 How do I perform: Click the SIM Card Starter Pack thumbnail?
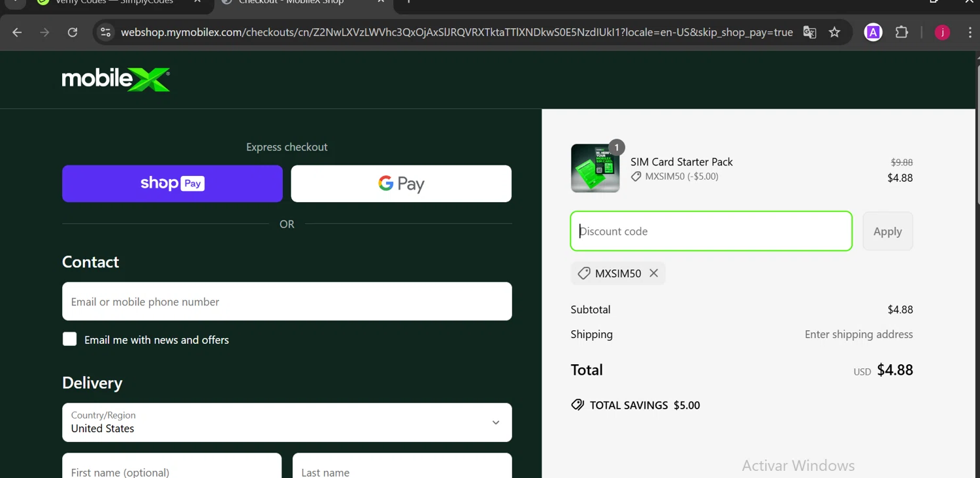pos(595,168)
